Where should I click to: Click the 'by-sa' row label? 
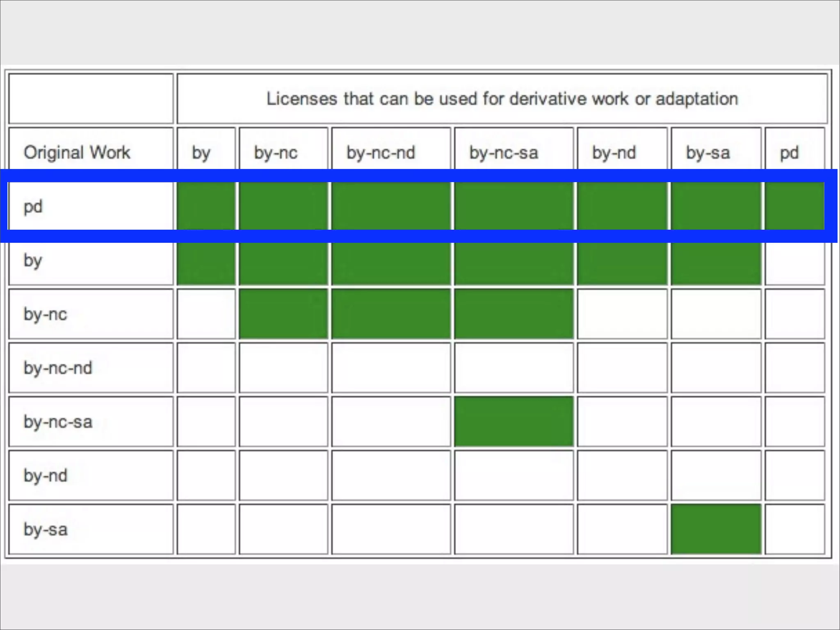click(x=45, y=530)
